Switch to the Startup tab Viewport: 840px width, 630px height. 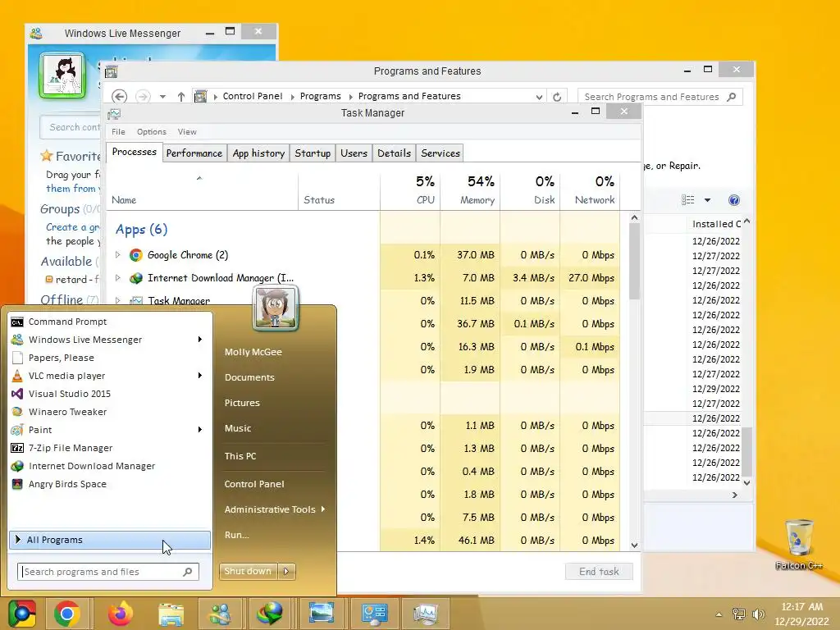313,153
